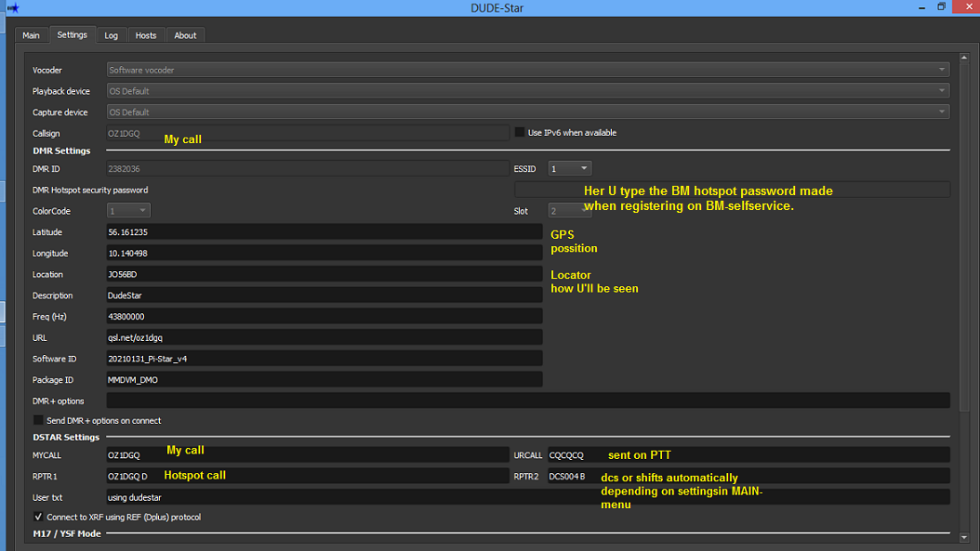
Task: Expand the ESSID dropdown
Action: tap(569, 169)
